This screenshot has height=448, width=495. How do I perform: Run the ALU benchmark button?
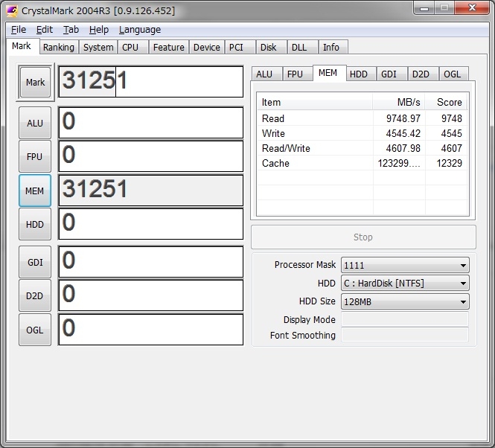point(35,123)
